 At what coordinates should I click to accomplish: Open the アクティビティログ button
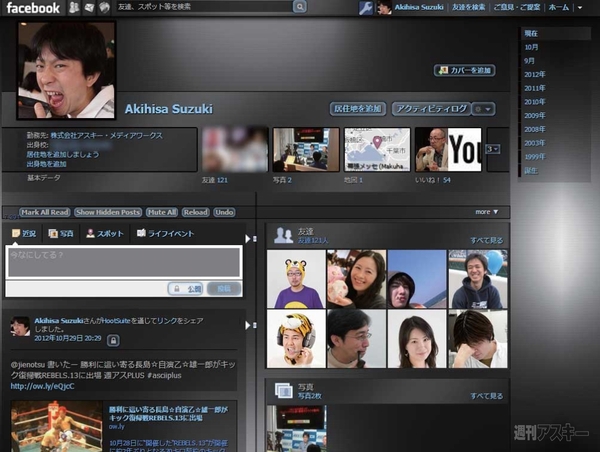coord(432,109)
